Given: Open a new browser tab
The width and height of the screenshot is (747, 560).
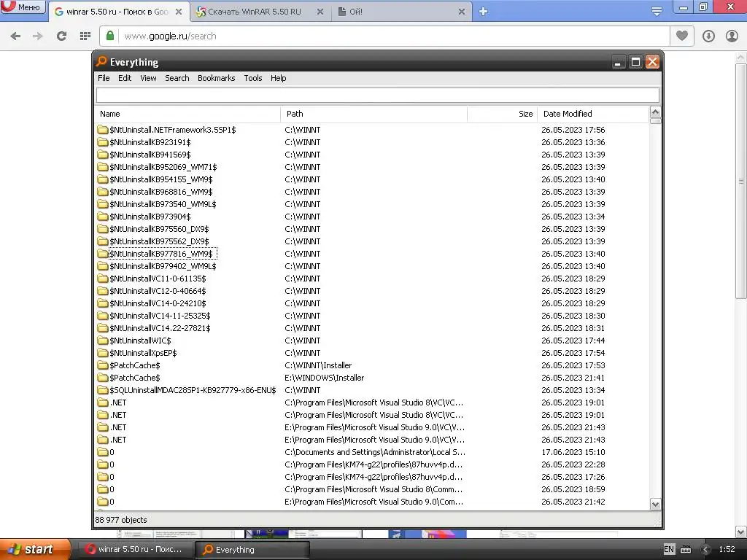Looking at the screenshot, I should pos(483,12).
